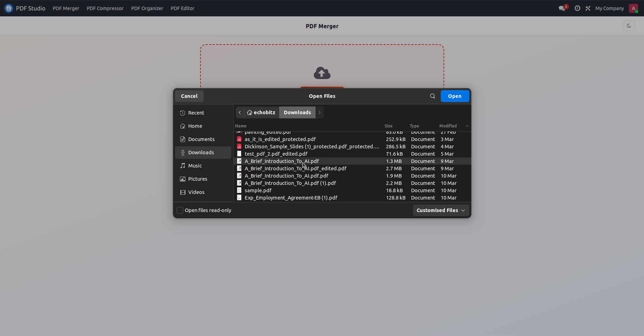Viewport: 644px width, 336px height.
Task: Select Downloads in the sidebar
Action: (203, 153)
